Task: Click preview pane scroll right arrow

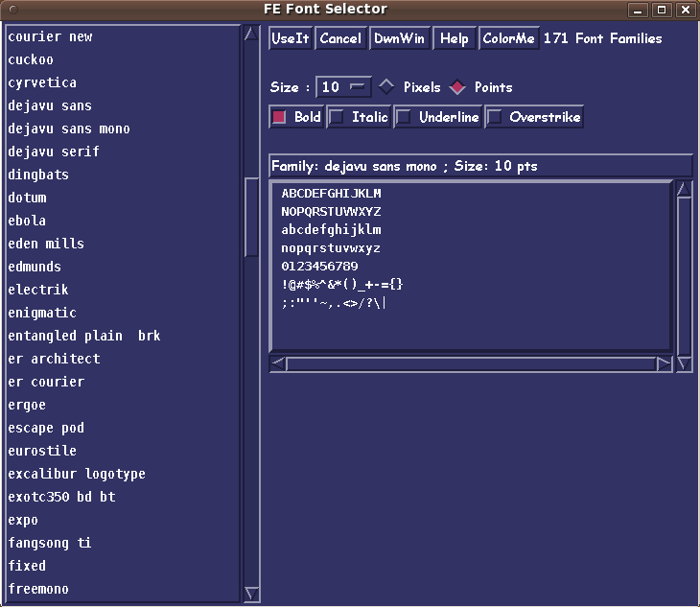Action: (664, 363)
